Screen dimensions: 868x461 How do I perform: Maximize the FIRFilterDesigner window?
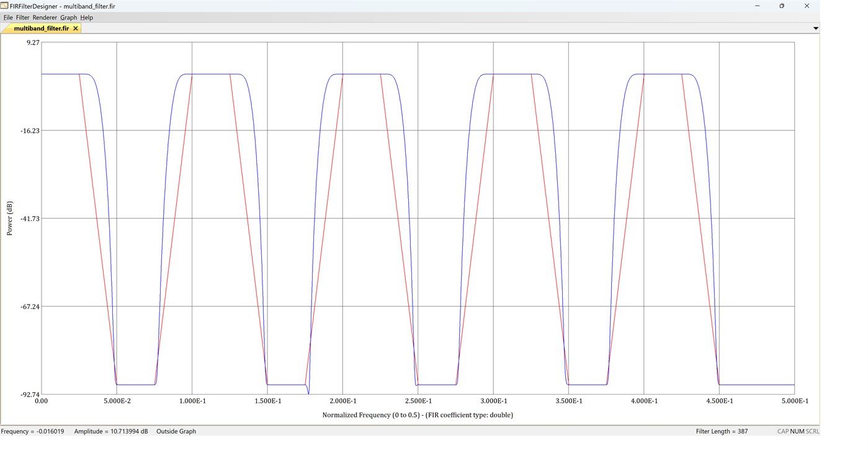click(782, 6)
